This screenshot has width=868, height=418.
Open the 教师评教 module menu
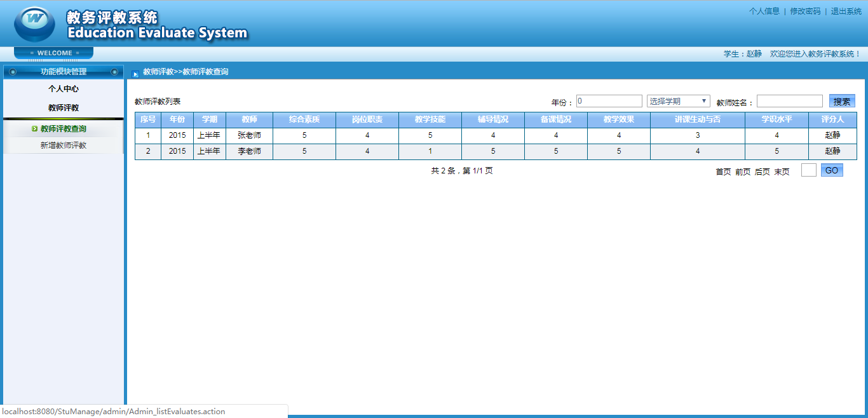(63, 107)
